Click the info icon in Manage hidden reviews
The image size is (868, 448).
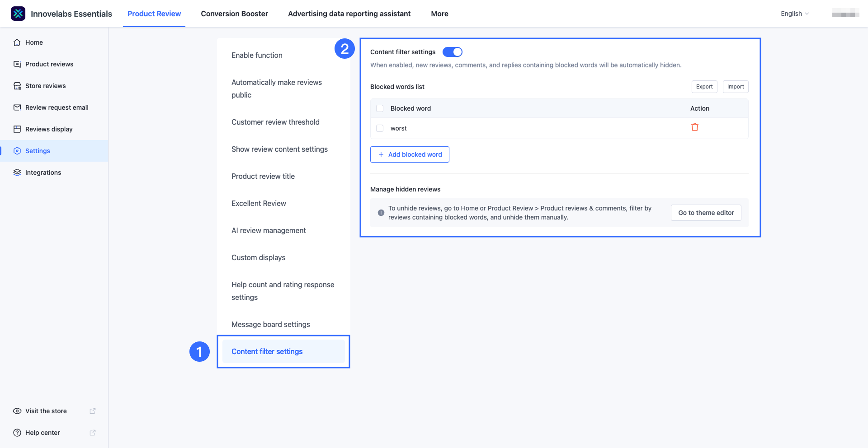(x=381, y=213)
